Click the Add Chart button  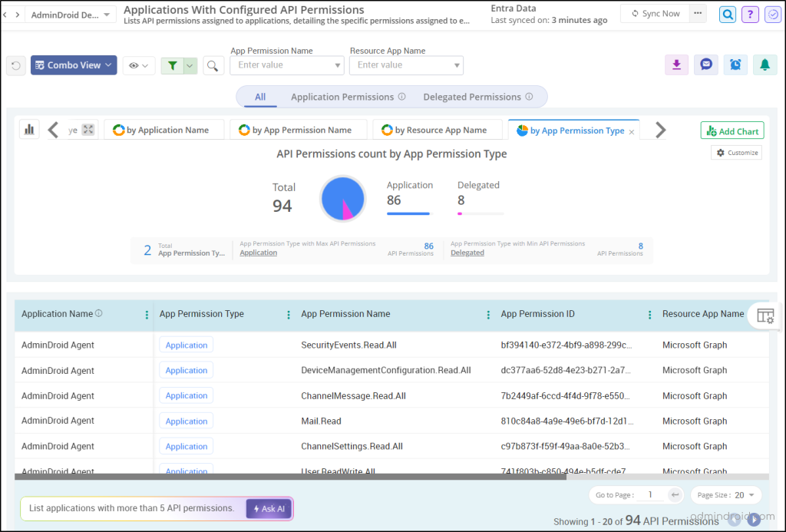732,131
